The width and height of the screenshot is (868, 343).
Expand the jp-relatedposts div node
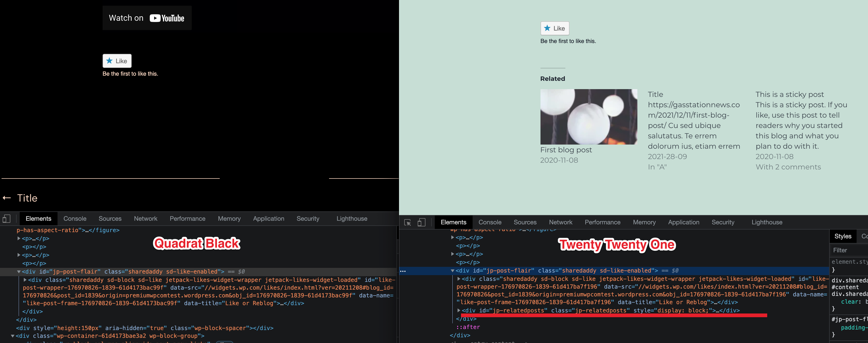tap(459, 311)
